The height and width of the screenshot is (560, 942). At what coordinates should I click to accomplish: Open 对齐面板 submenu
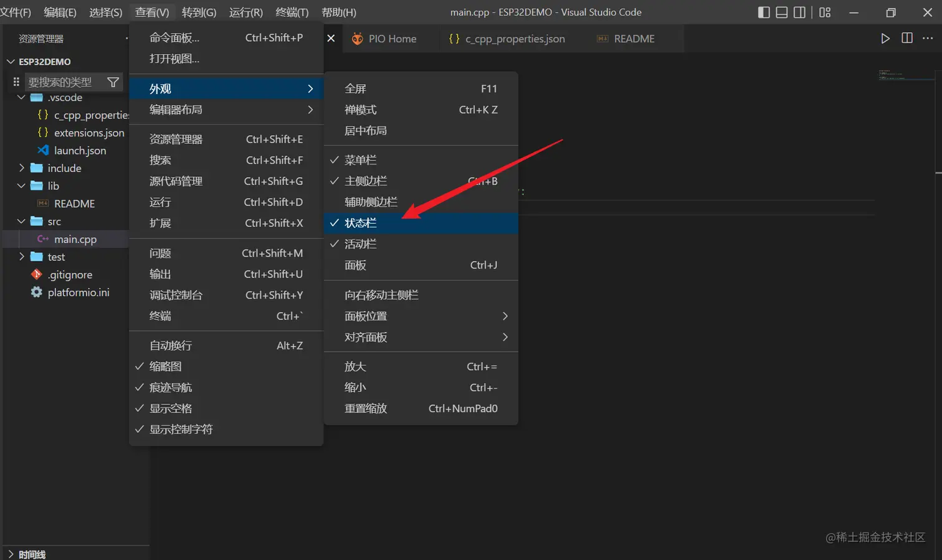(x=421, y=337)
